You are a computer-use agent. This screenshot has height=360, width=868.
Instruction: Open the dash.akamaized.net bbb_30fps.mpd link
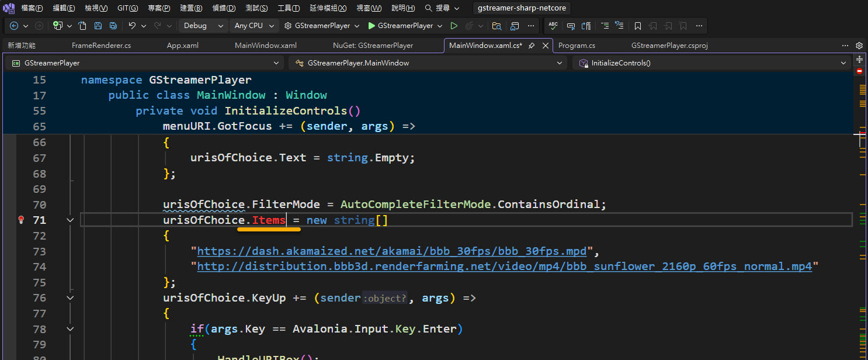point(391,251)
